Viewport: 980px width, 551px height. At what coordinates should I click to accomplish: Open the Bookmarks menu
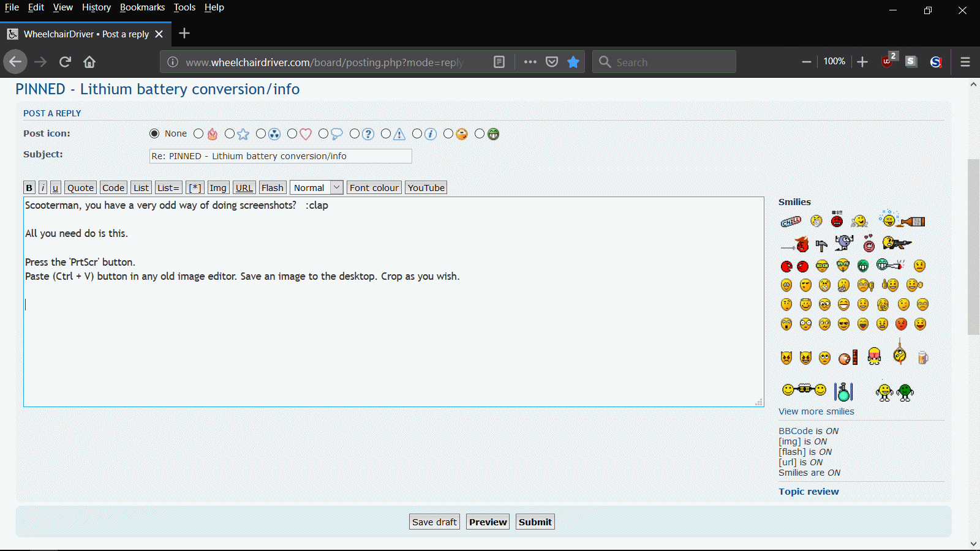click(x=142, y=7)
